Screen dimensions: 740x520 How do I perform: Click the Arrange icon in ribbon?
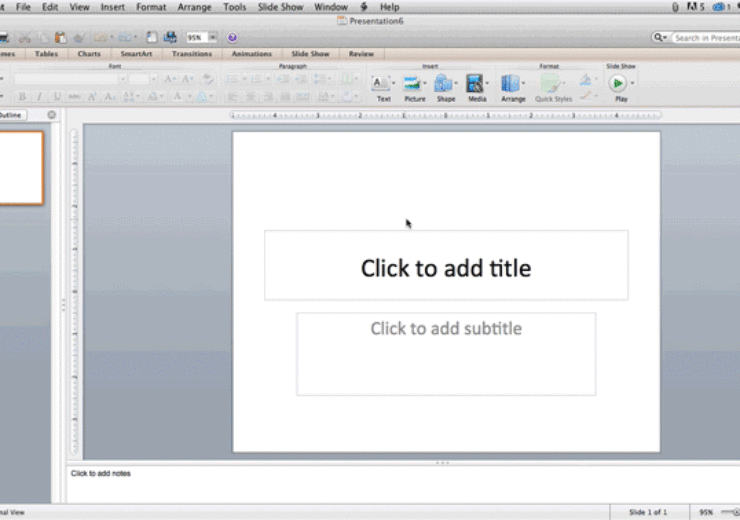511,84
